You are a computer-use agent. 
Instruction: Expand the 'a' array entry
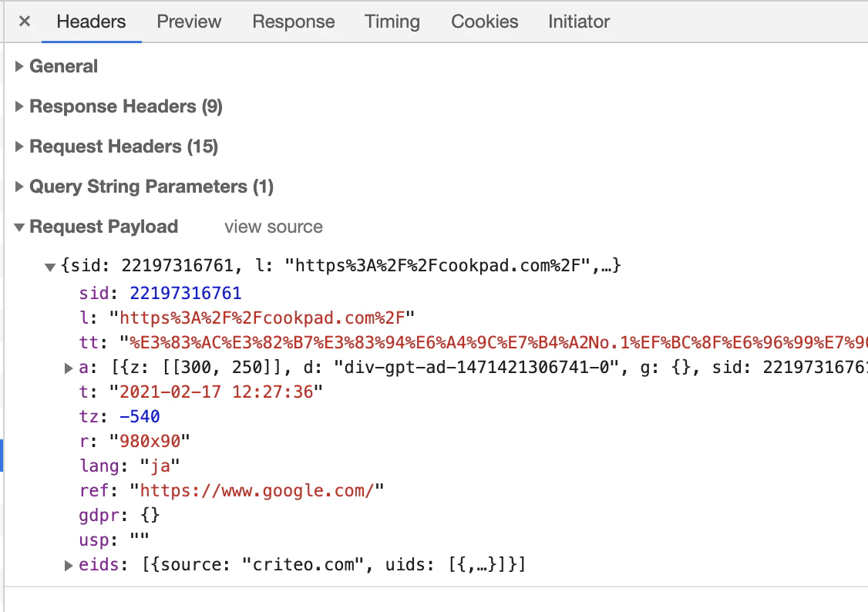69,368
